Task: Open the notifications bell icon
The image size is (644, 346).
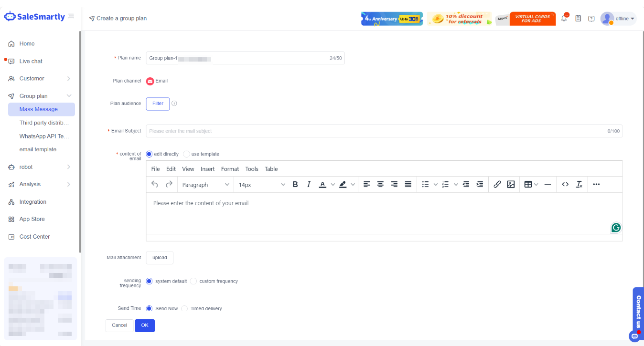Action: click(564, 19)
